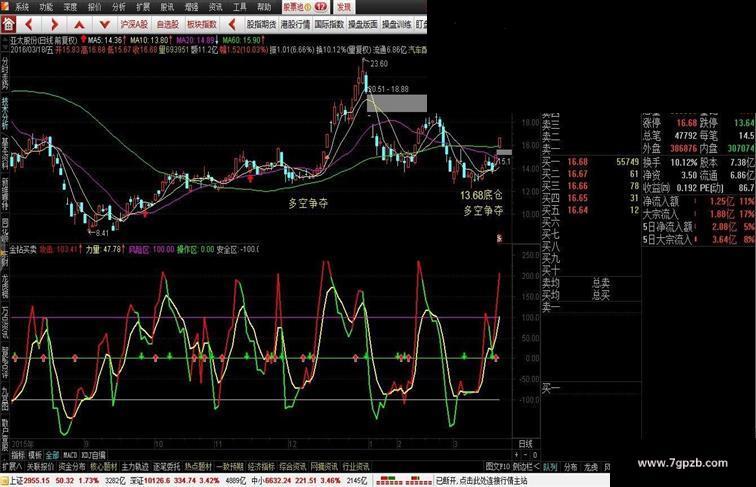The height and width of the screenshot is (487, 756).
Task: Click the red down arrow
Action: click(105, 24)
